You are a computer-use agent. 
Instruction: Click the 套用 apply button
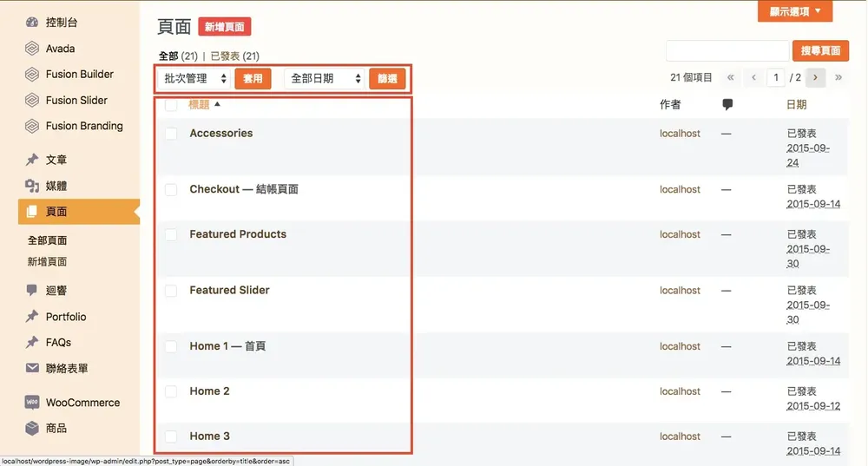point(253,79)
